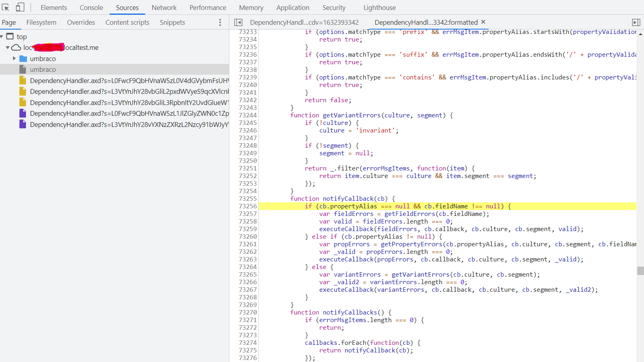Expand the umbraco folder
This screenshot has width=644, height=362.
(14, 58)
